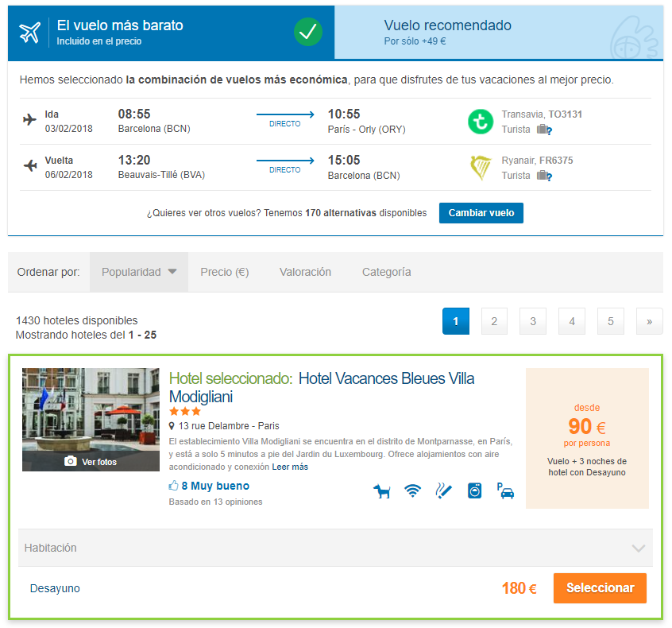This screenshot has height=628, width=672.
Task: Click the WiFi amenity icon
Action: coord(412,491)
